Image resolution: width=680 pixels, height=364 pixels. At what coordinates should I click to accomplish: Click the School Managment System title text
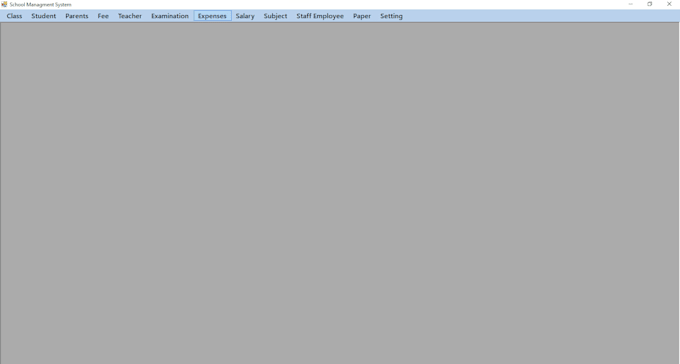tap(41, 5)
